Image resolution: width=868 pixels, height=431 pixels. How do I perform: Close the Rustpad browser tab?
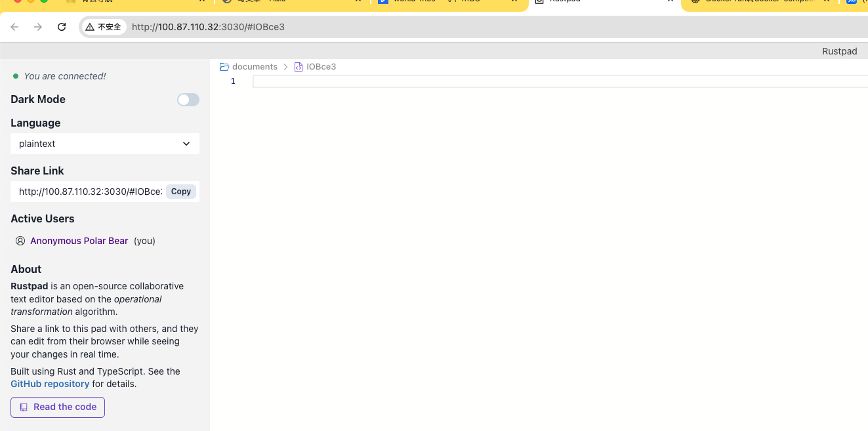[x=670, y=2]
